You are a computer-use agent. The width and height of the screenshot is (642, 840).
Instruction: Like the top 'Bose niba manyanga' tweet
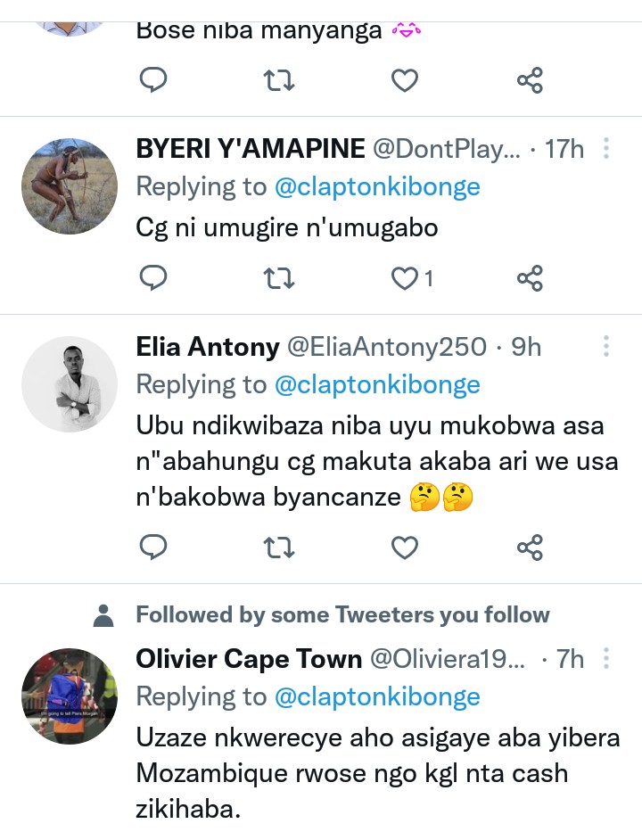(x=405, y=81)
